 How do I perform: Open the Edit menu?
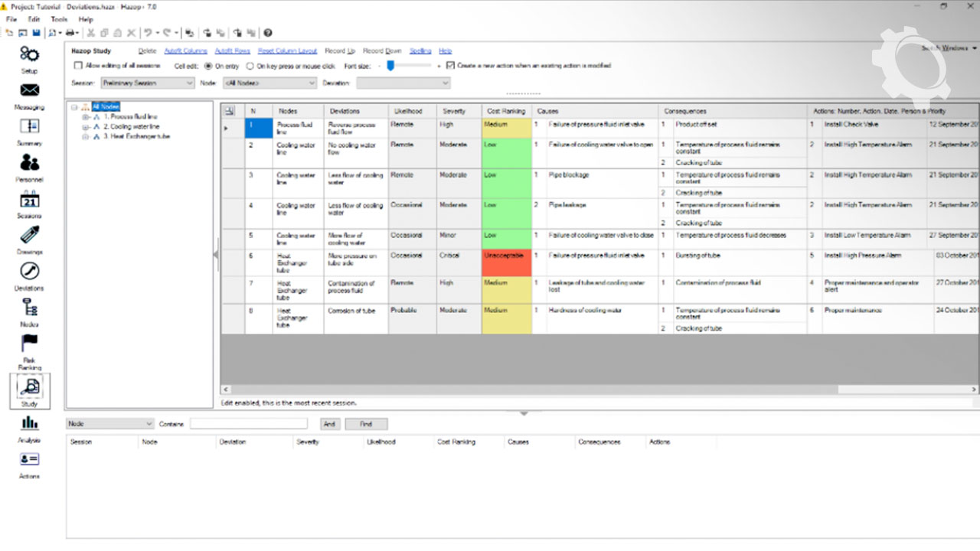pyautogui.click(x=34, y=19)
